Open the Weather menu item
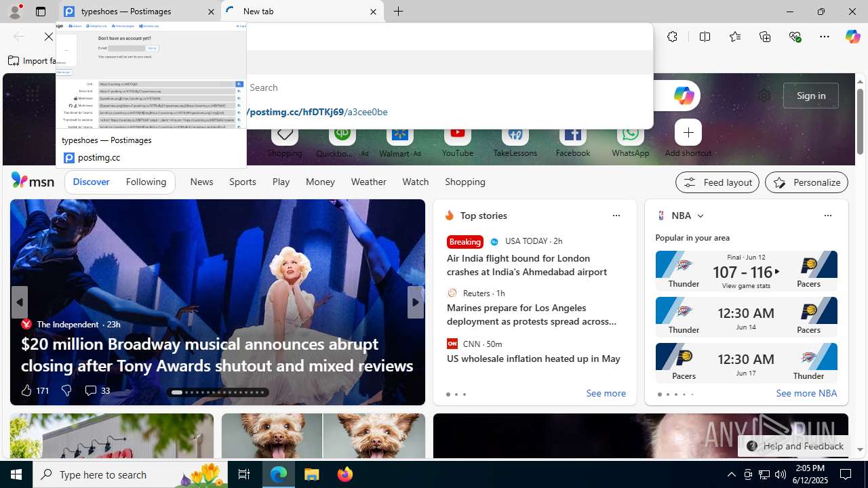 tap(368, 182)
